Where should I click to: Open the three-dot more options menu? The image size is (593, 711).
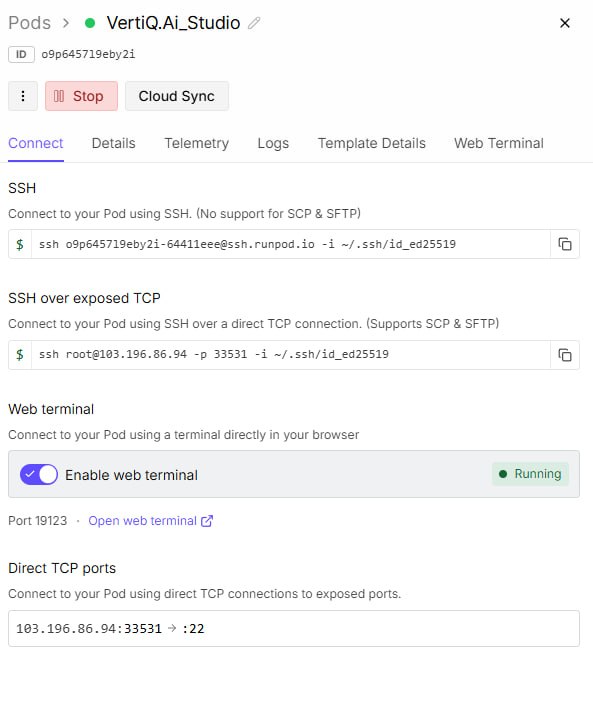[x=23, y=96]
